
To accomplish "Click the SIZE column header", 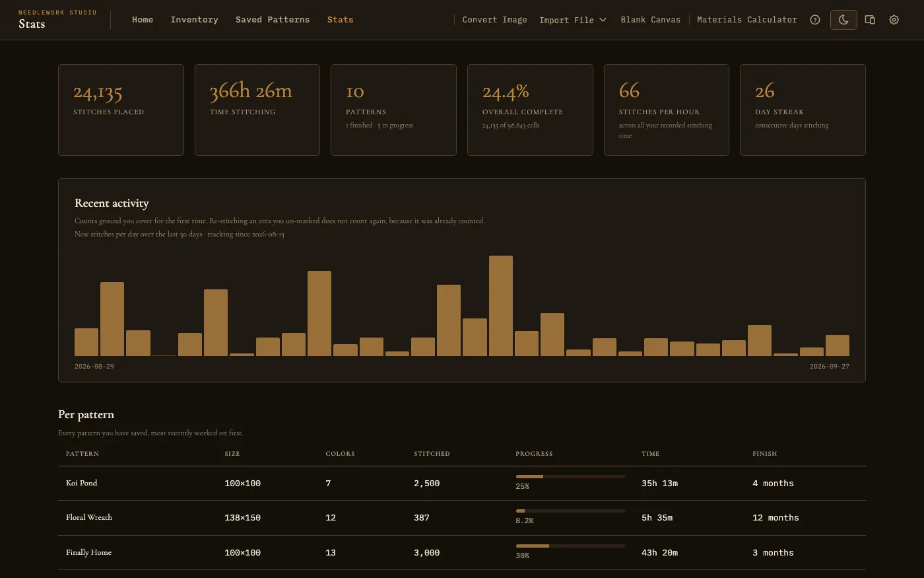I will click(232, 454).
